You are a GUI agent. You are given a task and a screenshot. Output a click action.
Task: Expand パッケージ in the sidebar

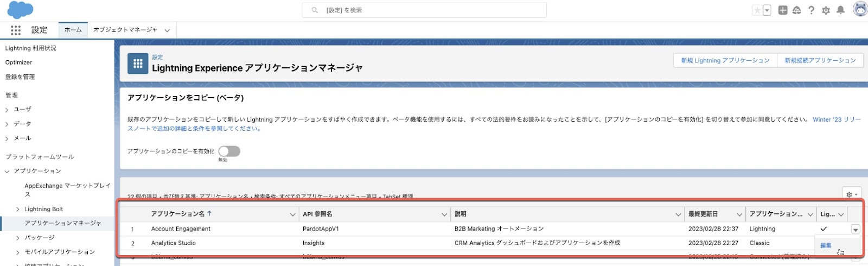click(18, 238)
